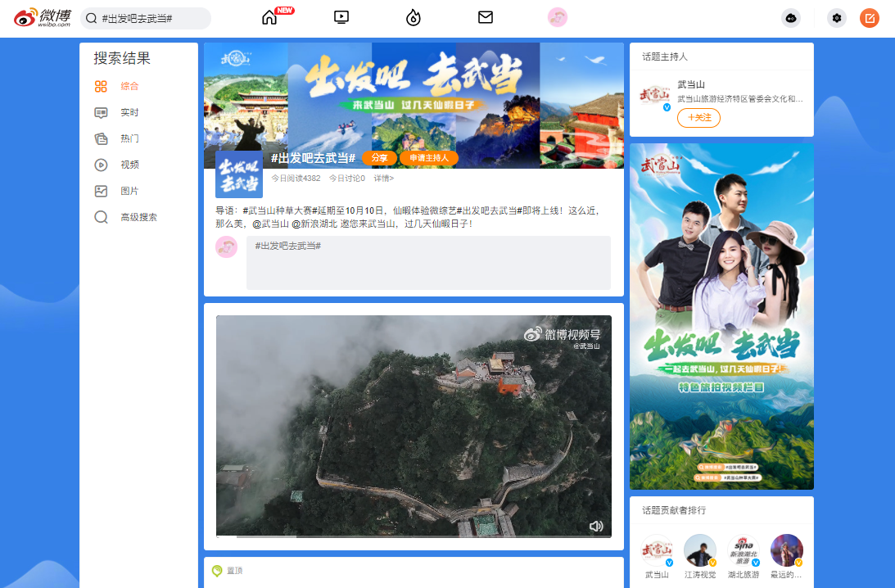Select 热门 in search results sidebar
895x588 pixels.
[129, 138]
